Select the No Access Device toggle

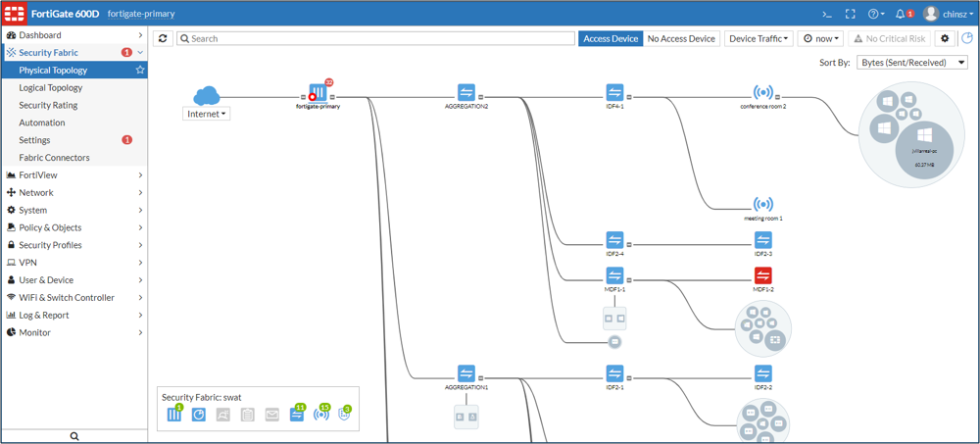click(681, 39)
